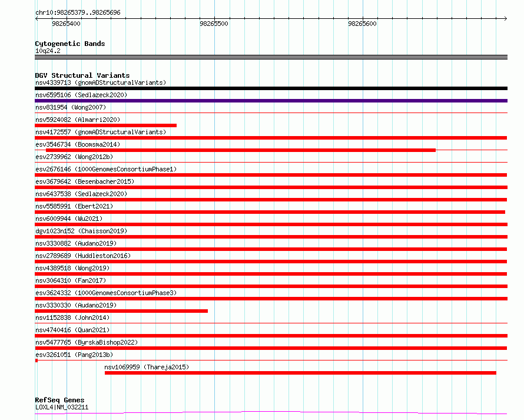The height and width of the screenshot is (420, 524).
Task: Select esv3679642 (Besenbacher2015) label
Action: point(85,181)
